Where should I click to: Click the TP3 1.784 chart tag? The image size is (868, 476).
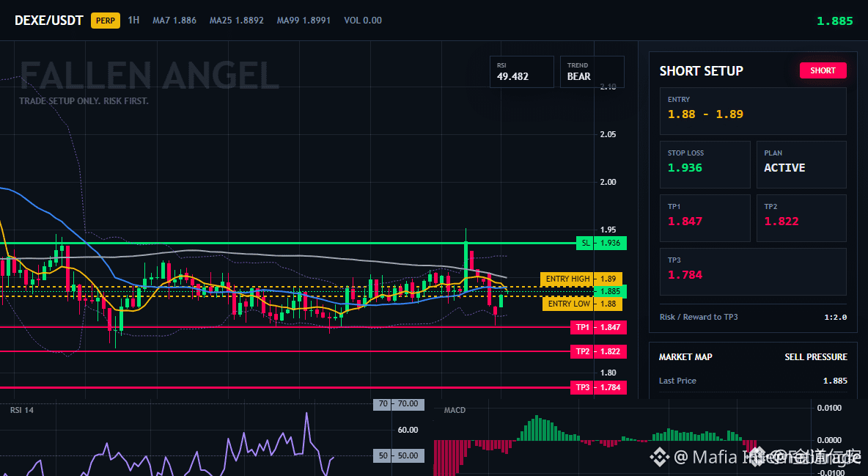(598, 387)
